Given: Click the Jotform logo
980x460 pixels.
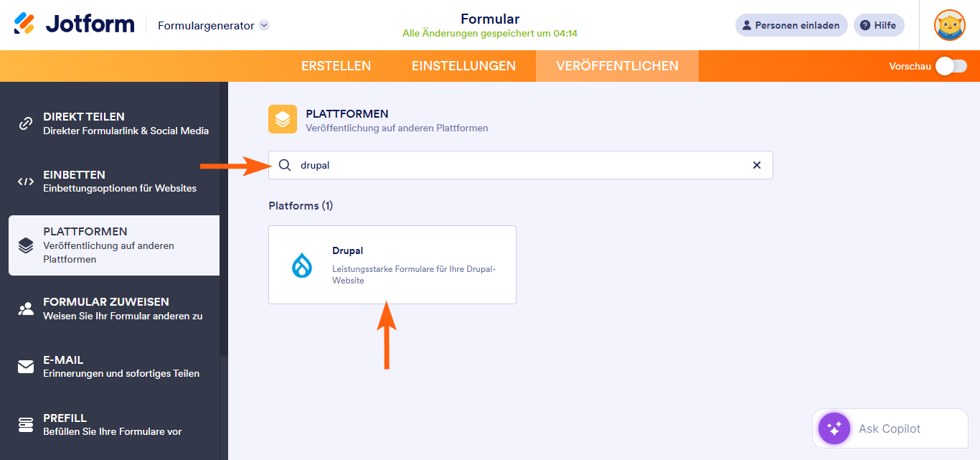Looking at the screenshot, I should [74, 24].
